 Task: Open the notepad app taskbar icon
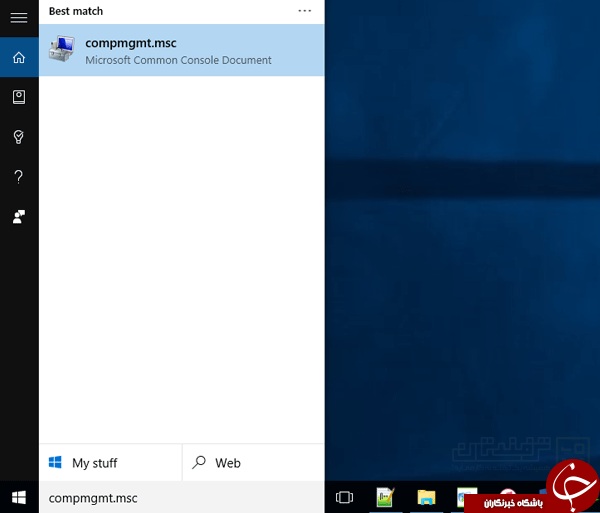tap(385, 497)
